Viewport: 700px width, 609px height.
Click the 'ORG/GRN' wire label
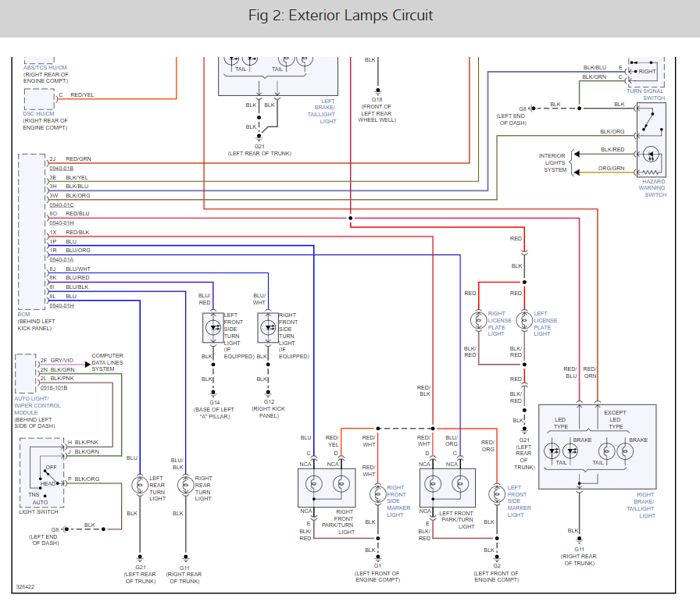(x=611, y=168)
